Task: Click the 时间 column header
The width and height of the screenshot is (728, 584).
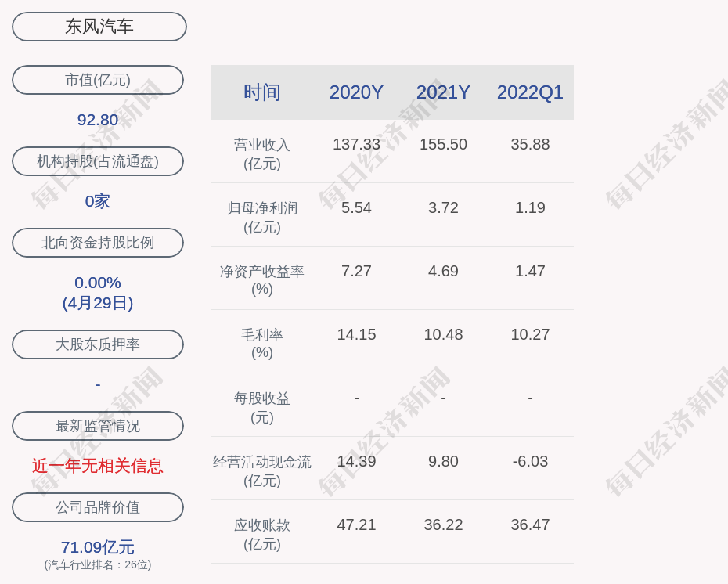Action: (262, 92)
